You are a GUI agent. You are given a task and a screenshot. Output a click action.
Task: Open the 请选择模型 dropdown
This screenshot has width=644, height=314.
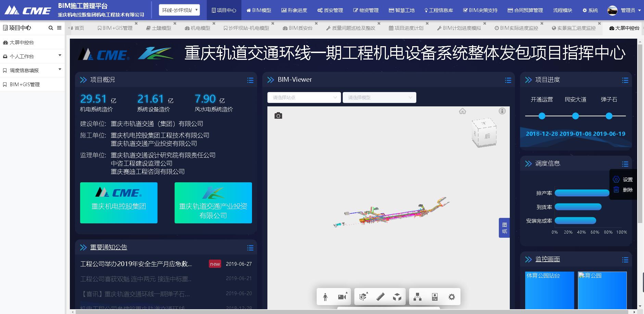(379, 97)
